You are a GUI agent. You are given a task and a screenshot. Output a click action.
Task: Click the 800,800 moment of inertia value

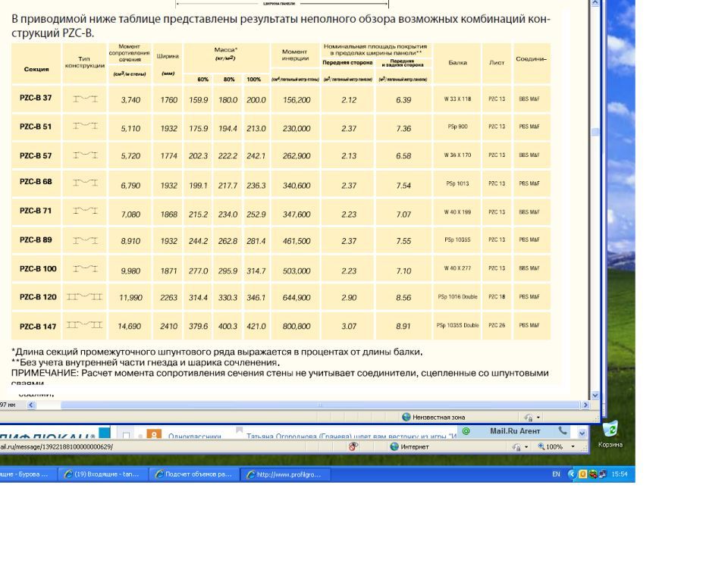pos(297,327)
